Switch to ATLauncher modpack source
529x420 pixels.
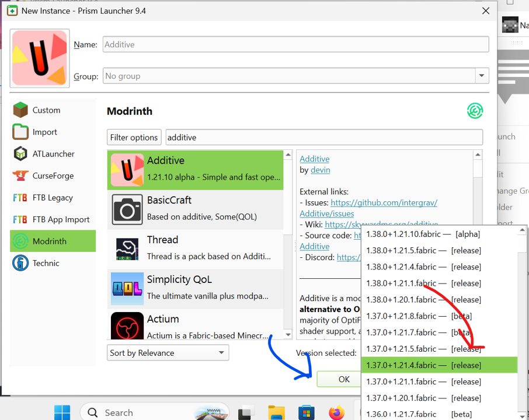(53, 154)
